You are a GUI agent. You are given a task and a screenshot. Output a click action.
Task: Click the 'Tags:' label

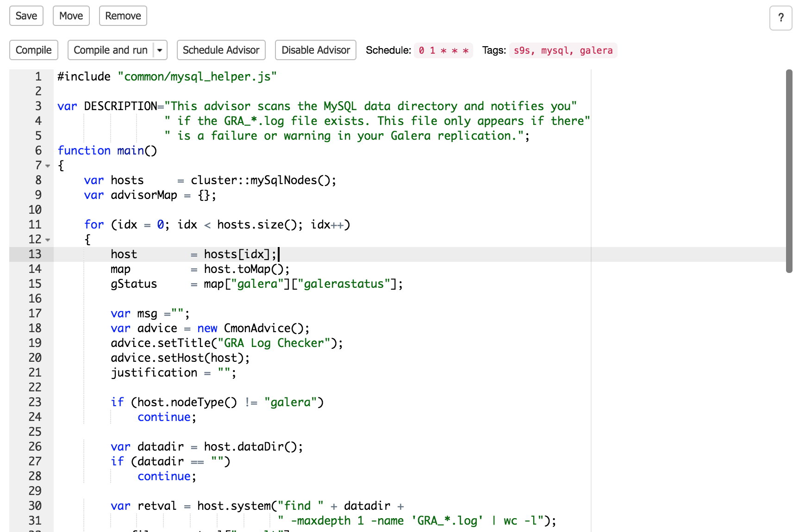[x=493, y=50]
